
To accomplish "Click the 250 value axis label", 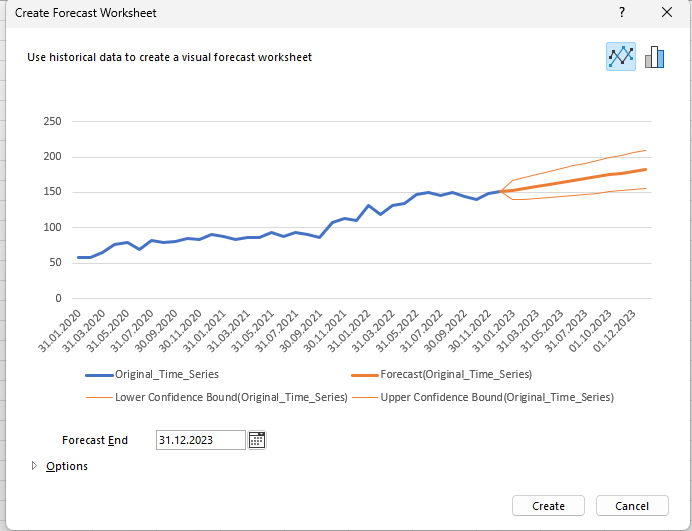I will (52, 121).
